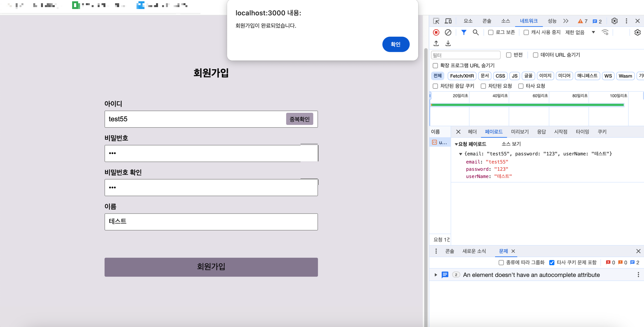Screen dimensions: 644x327
Task: Open the 콘솔 tab in DevTools
Action: 486,21
